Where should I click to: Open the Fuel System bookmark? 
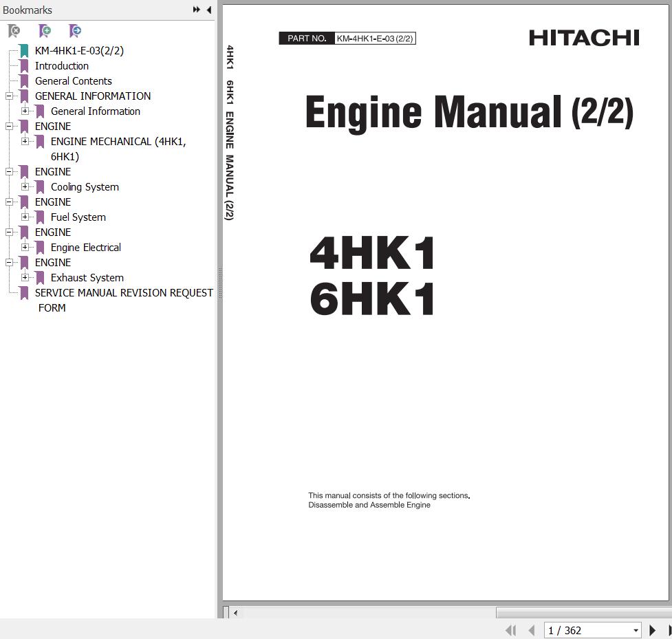[x=78, y=217]
